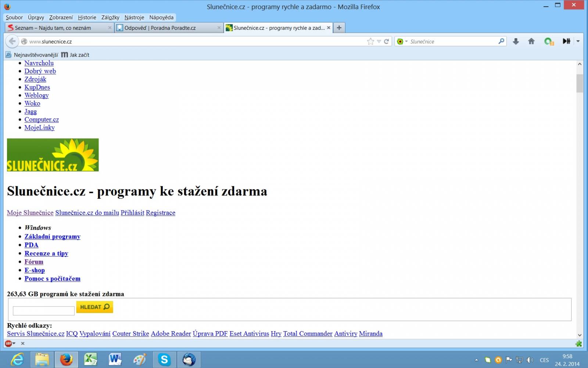Open Skype from the taskbar
The width and height of the screenshot is (588, 368).
tap(164, 359)
